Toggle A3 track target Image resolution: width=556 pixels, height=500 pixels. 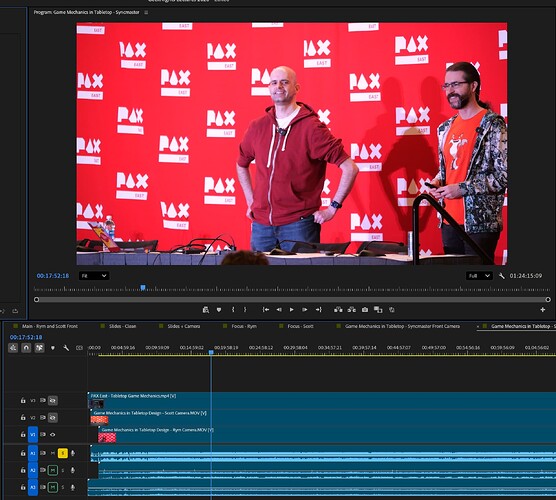coord(33,487)
